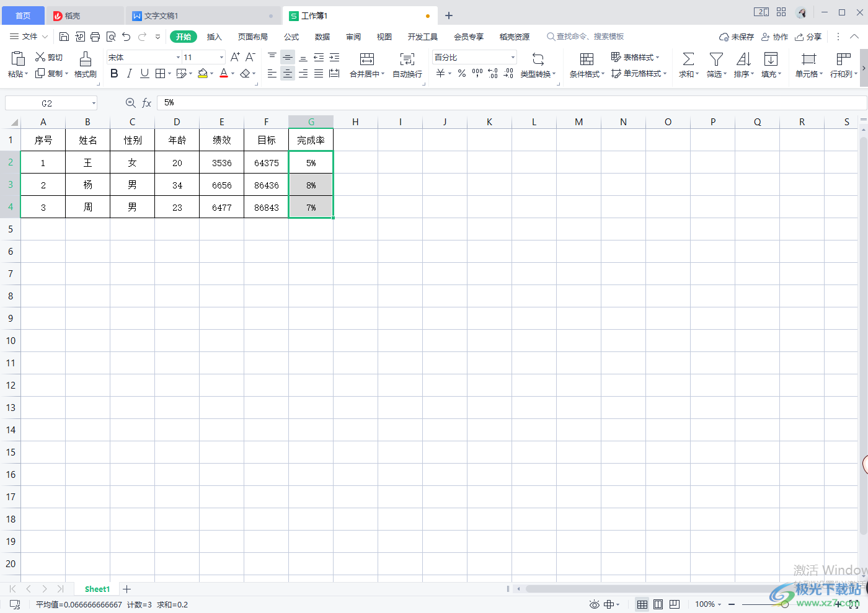Click the 未保存 button
The image size is (868, 613).
pos(737,37)
